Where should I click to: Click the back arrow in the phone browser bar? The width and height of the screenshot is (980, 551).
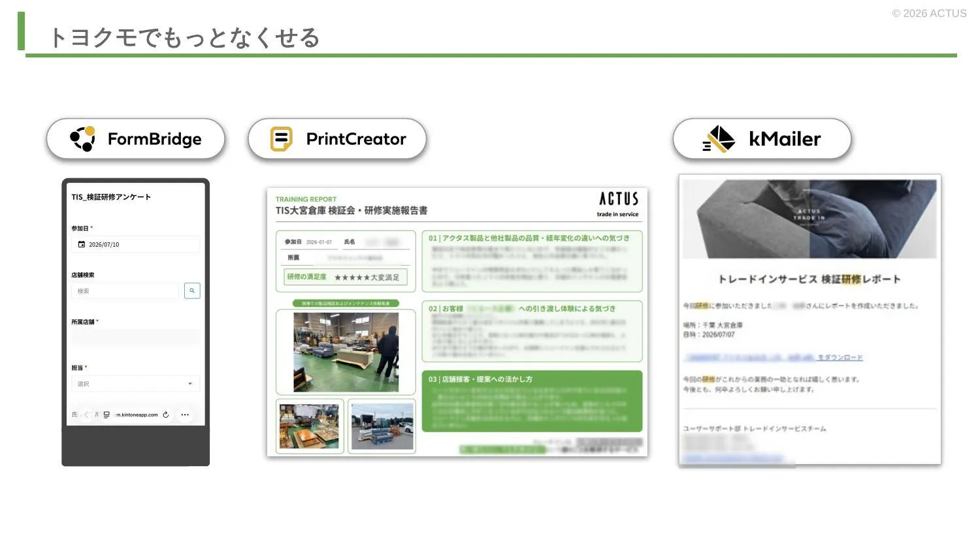coord(86,415)
